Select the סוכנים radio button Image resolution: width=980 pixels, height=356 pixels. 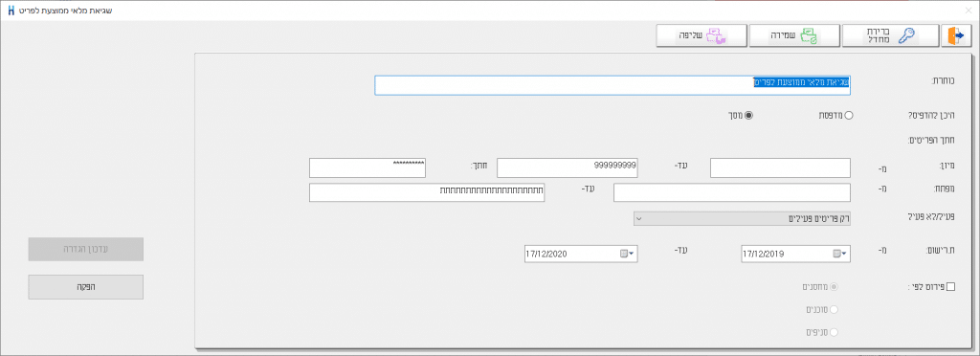[x=834, y=309]
